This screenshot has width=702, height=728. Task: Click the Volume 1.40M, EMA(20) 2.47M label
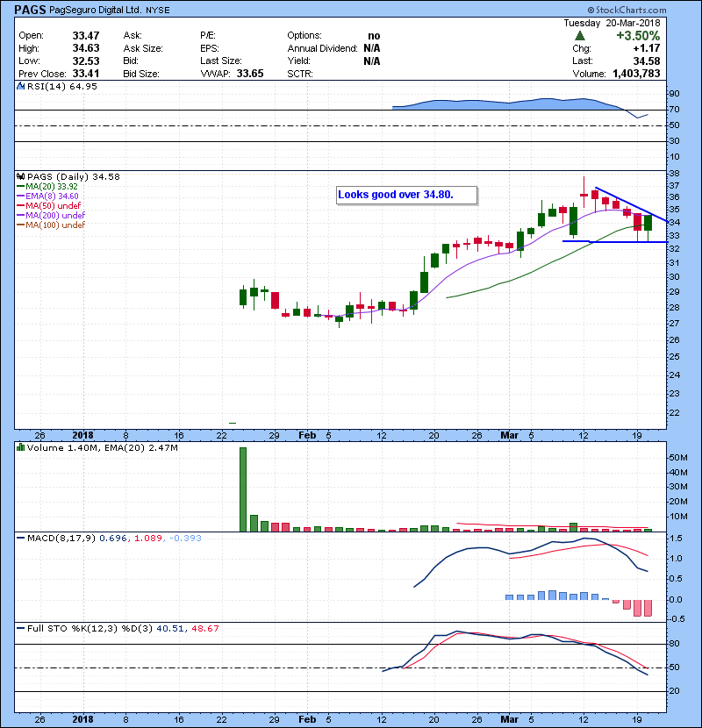tap(102, 448)
